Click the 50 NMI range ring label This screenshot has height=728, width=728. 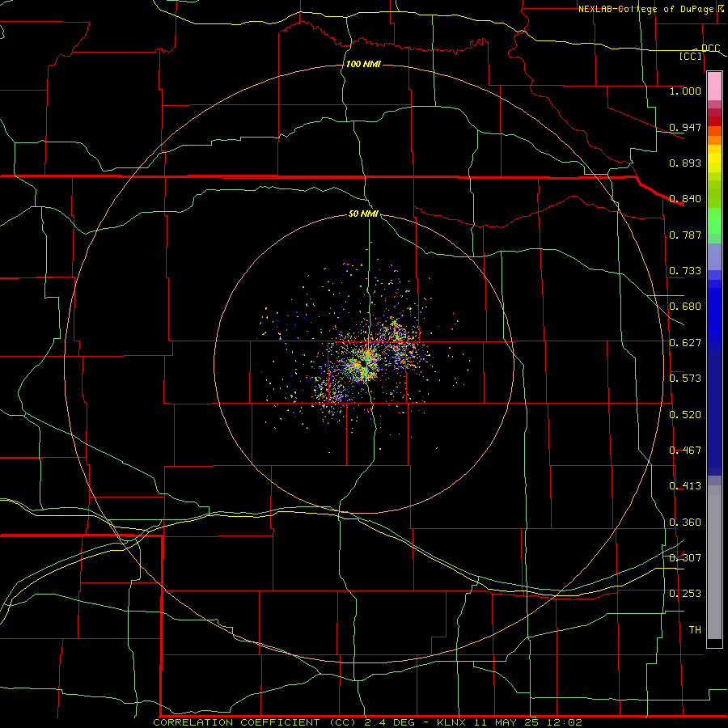(363, 214)
